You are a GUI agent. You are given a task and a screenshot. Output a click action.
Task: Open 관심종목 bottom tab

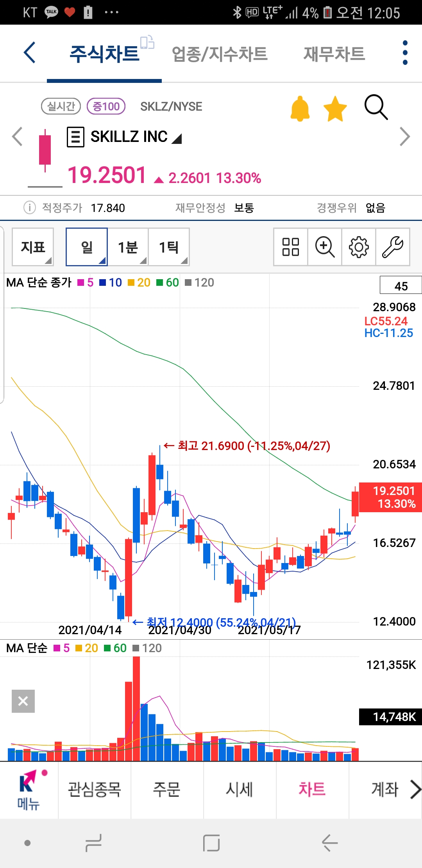(95, 789)
